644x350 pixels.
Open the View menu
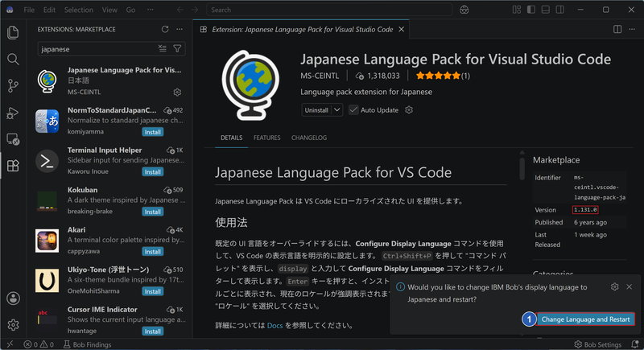coord(109,10)
